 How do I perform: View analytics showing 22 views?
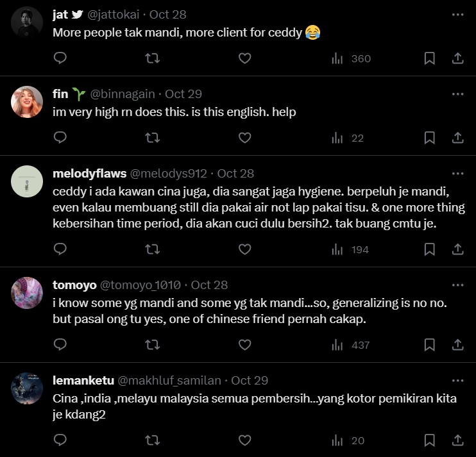click(348, 138)
